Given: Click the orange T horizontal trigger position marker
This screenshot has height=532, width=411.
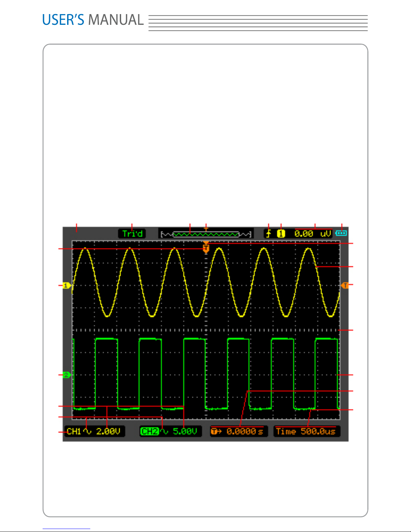Looking at the screenshot, I should 206,247.
